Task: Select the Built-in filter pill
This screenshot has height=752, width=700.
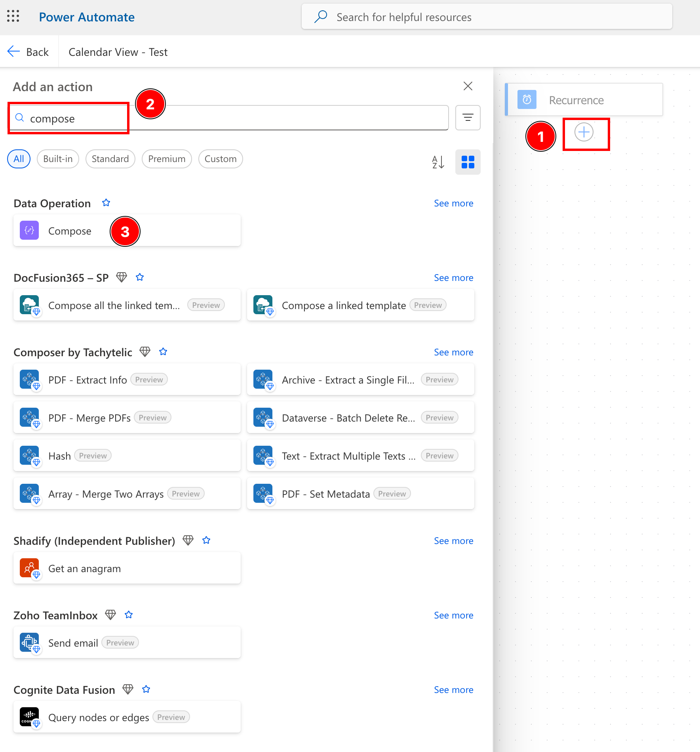Action: [x=58, y=159]
